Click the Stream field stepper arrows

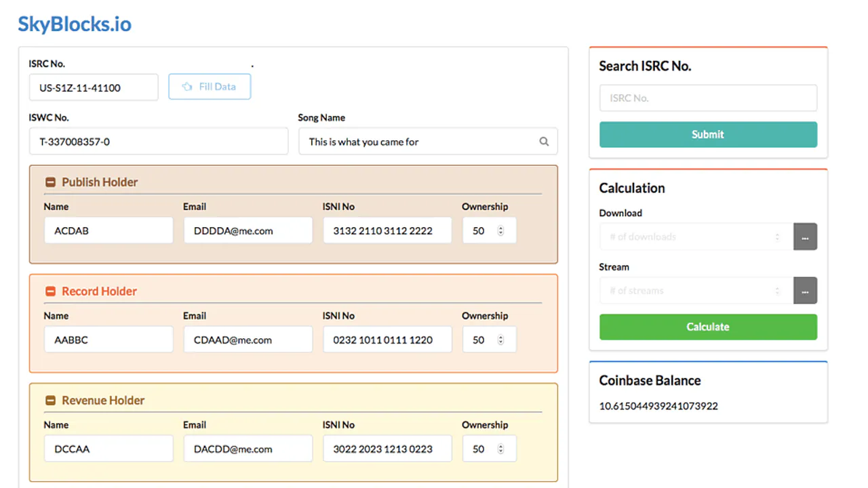click(x=777, y=291)
